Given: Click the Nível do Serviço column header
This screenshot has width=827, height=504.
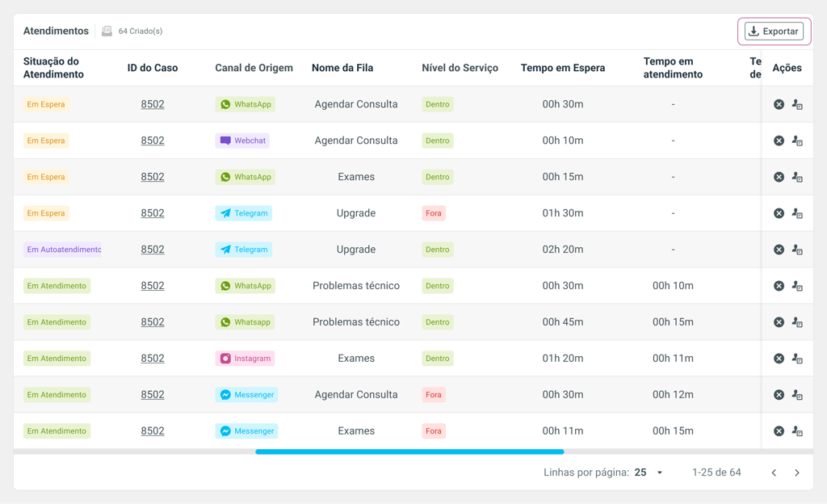Looking at the screenshot, I should pos(460,68).
